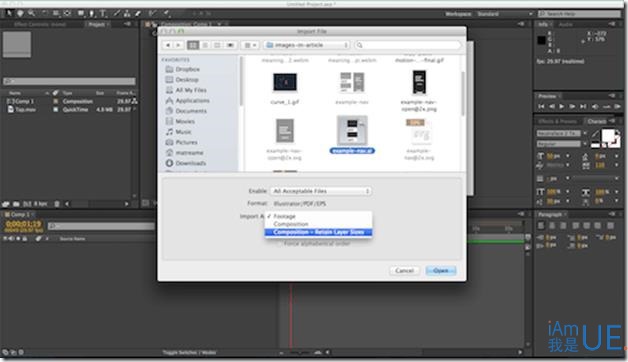Open the images-on-article folder path dropdown

pyautogui.click(x=307, y=45)
